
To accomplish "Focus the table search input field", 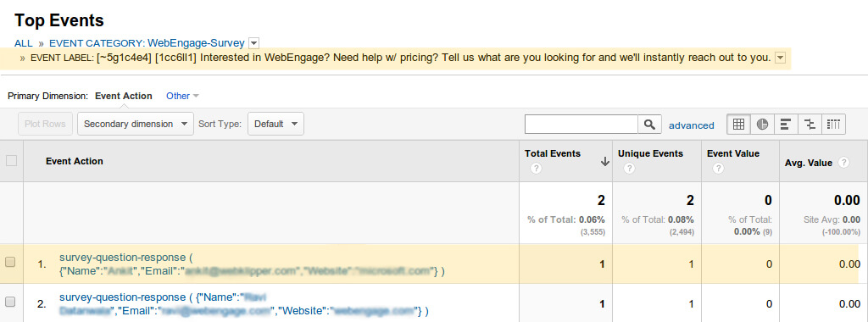I will tap(581, 125).
